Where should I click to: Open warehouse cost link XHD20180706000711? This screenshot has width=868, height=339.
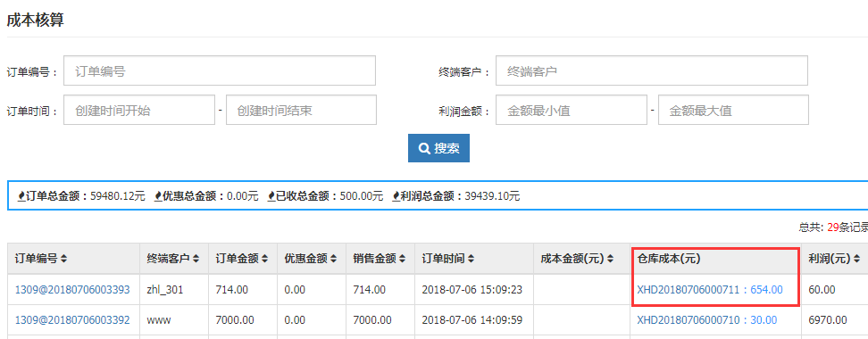pos(710,289)
